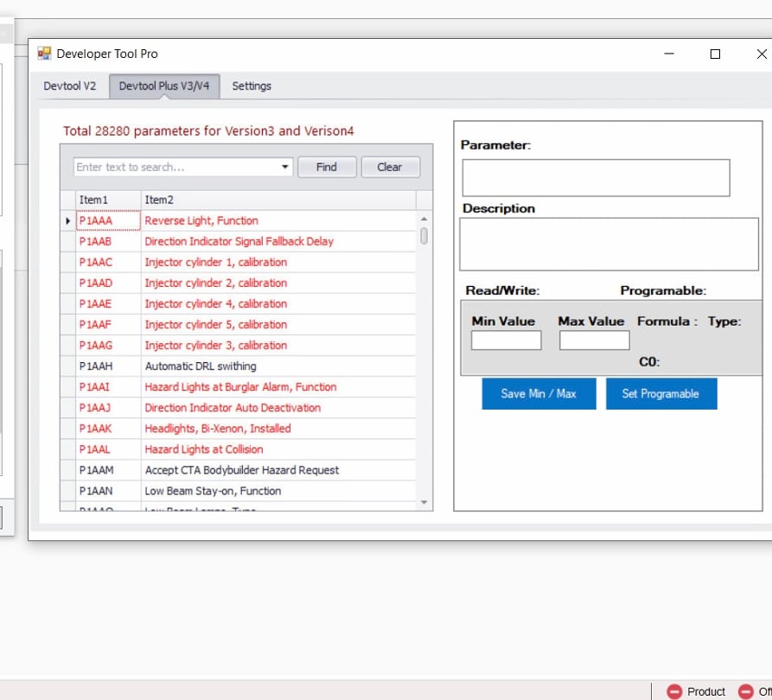Click the Developer Tool Pro app icon
This screenshot has width=772, height=700.
pos(44,54)
